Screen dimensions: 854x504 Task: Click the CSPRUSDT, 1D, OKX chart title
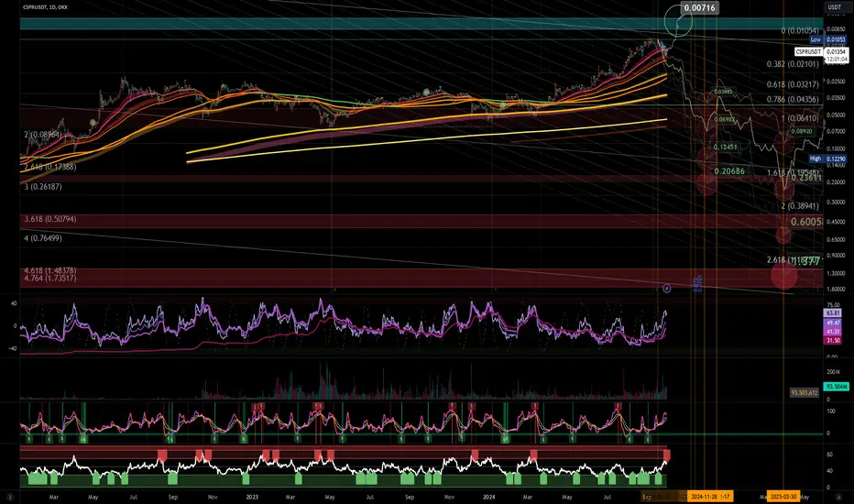[45, 7]
